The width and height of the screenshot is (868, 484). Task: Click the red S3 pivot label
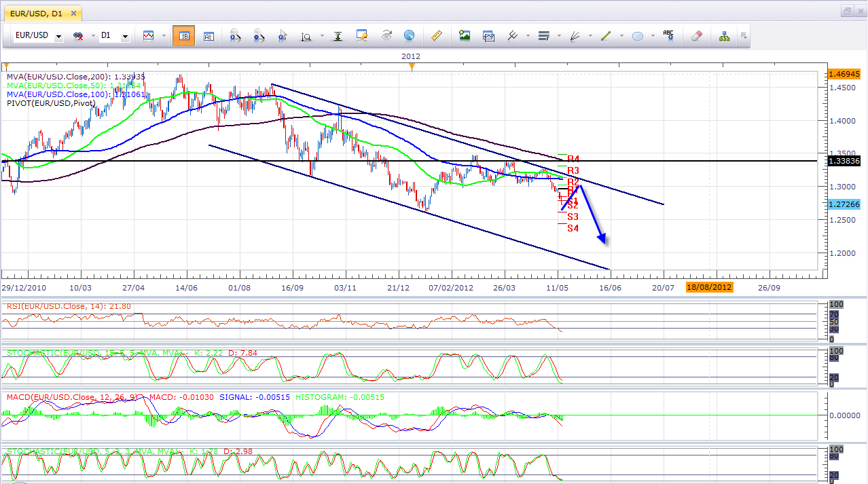pos(573,217)
